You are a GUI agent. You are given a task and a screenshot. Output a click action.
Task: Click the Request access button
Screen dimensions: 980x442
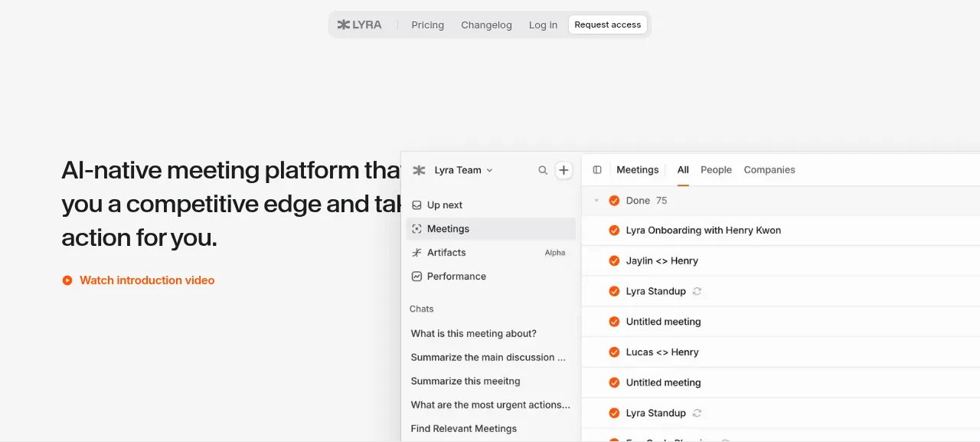tap(608, 25)
